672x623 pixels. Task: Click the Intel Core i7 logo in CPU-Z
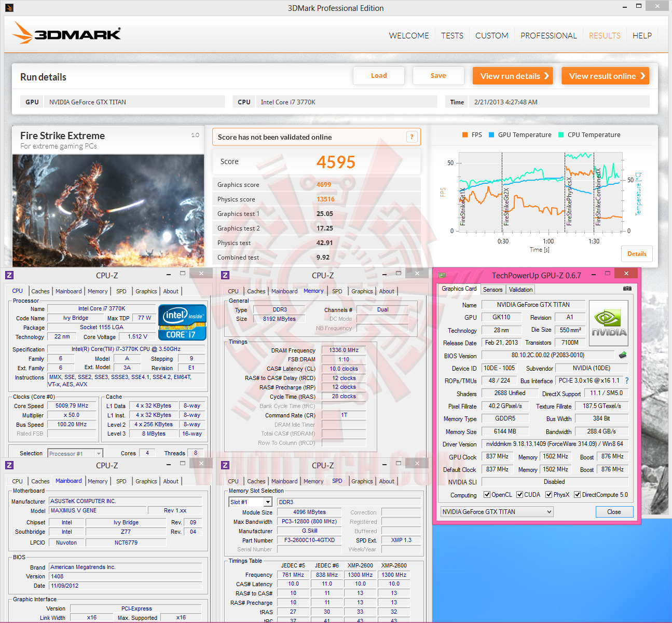point(182,322)
